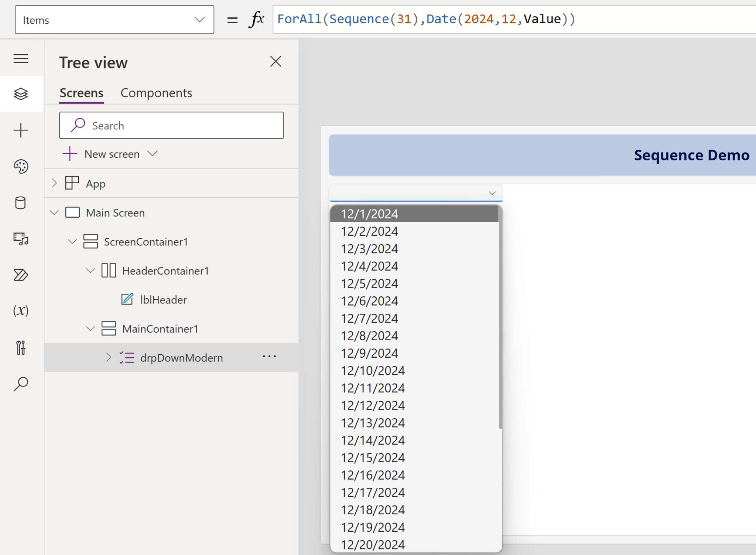The image size is (756, 555).
Task: Choose 12/15/2024 from the dropdown list
Action: pyautogui.click(x=373, y=457)
